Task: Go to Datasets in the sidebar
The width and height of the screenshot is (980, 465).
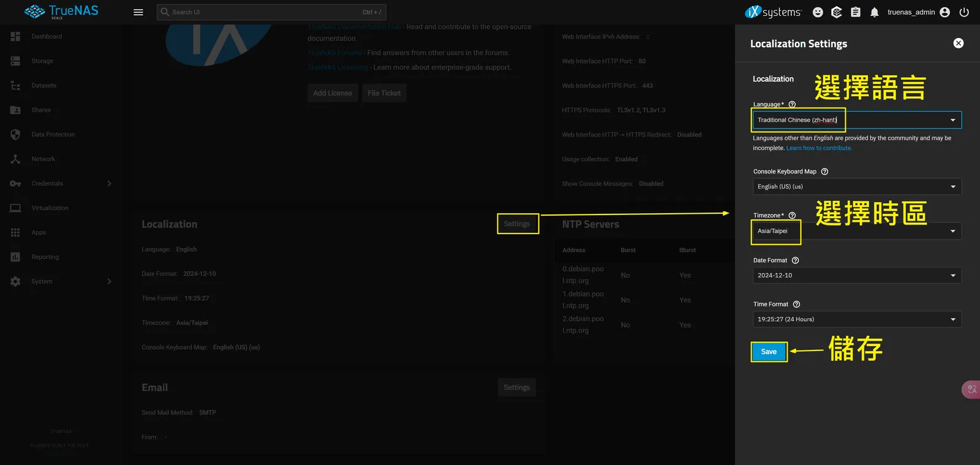Action: [x=43, y=86]
